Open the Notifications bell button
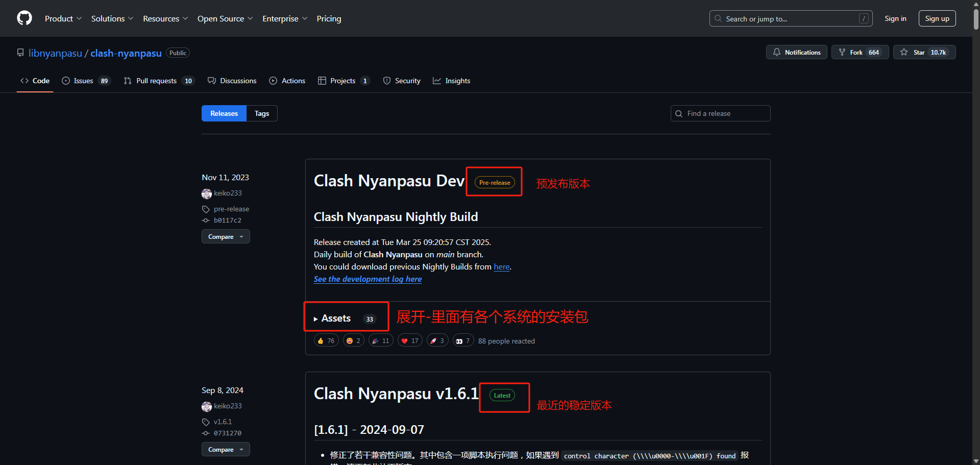The height and width of the screenshot is (465, 980). tap(796, 52)
